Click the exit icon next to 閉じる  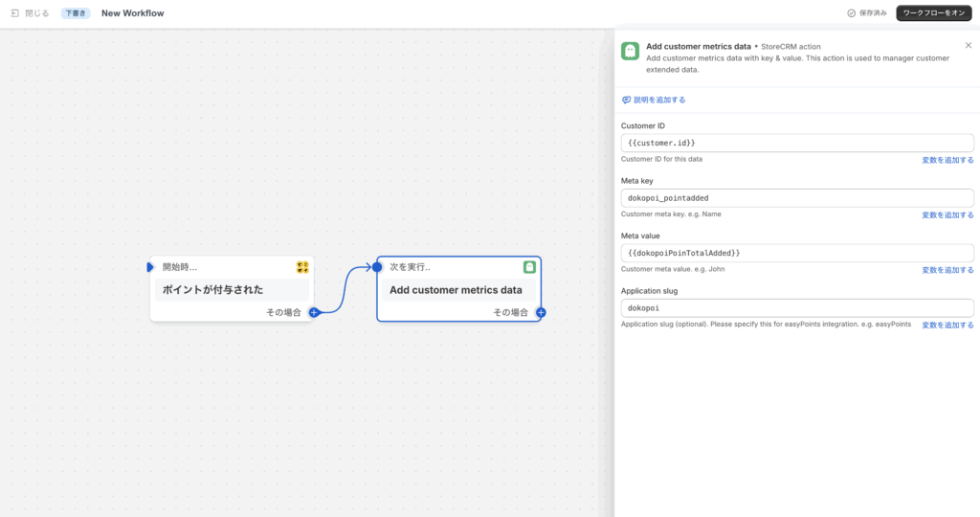click(15, 13)
